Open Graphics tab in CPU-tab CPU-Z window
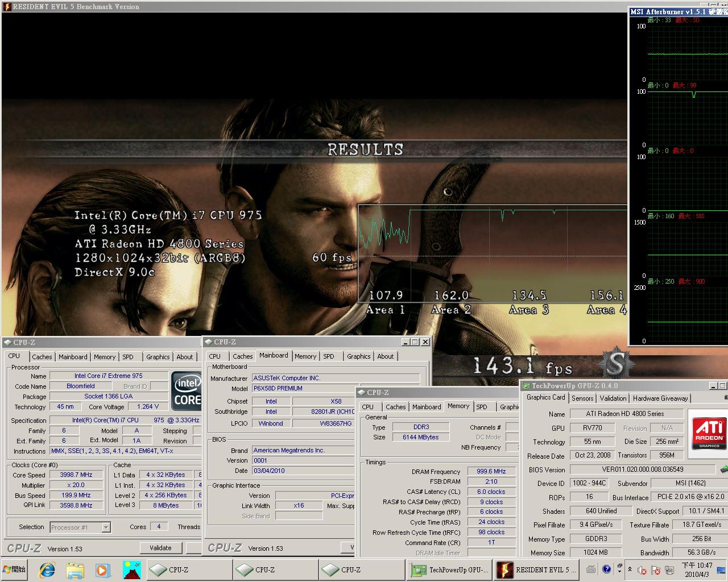This screenshot has height=582, width=728. 158,357
